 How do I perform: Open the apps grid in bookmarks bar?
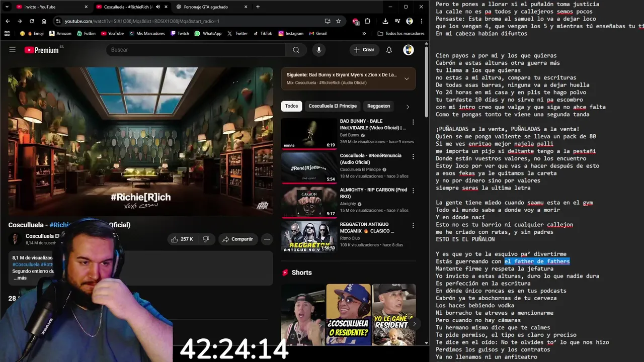(7, 34)
